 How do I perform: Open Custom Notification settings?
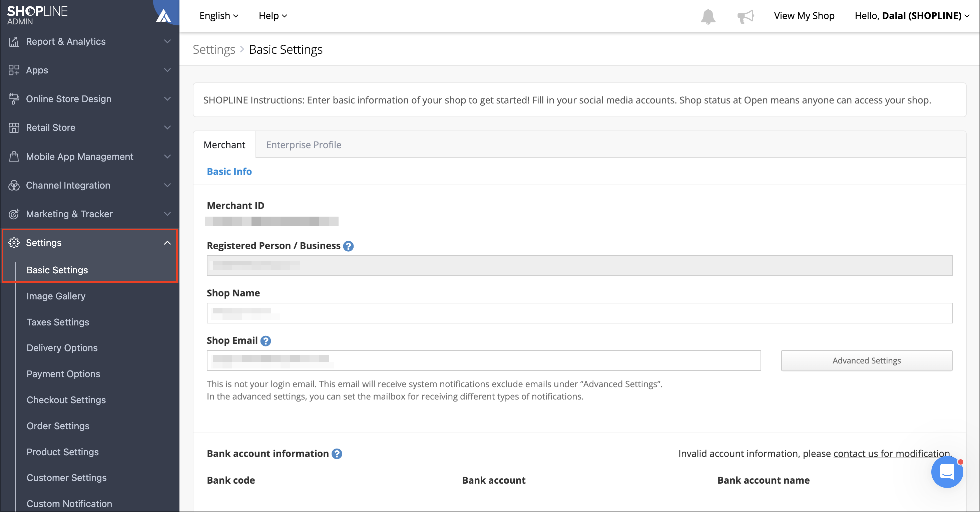[69, 504]
